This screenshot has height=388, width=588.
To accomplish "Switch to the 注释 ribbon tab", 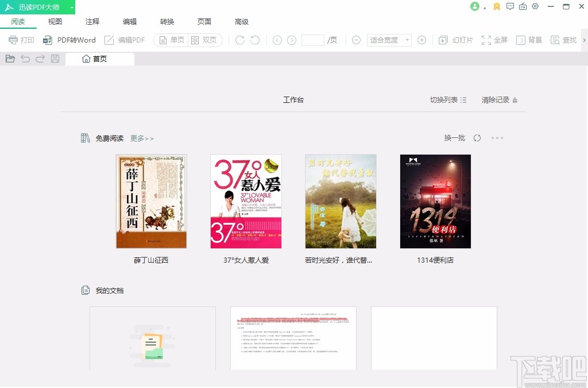I will (x=92, y=21).
